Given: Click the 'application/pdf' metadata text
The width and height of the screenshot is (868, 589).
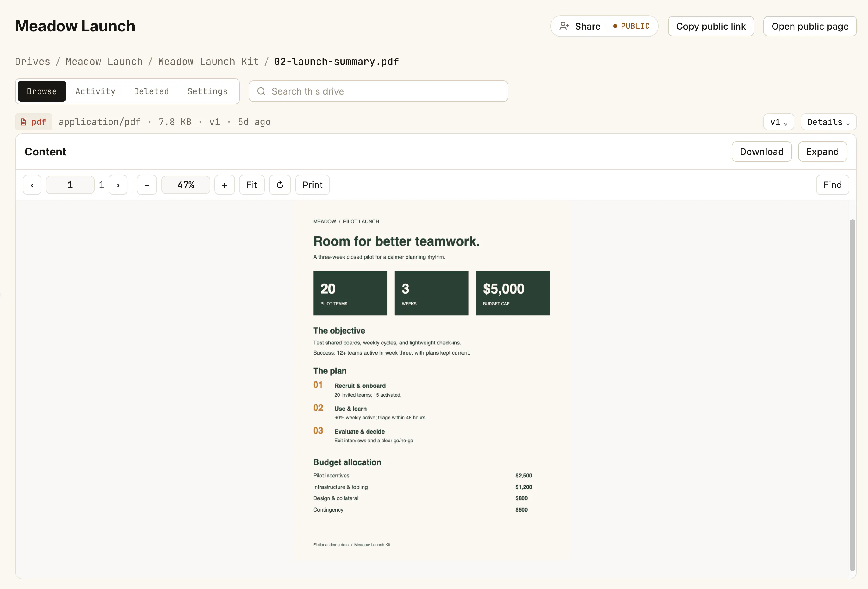Looking at the screenshot, I should coord(100,122).
